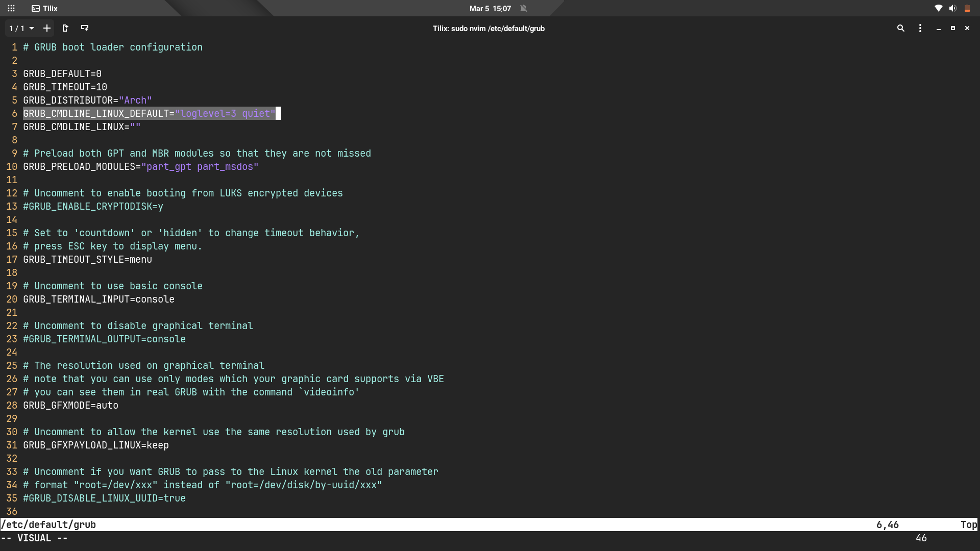The width and height of the screenshot is (980, 551).
Task: Click the GRUB_TIMEOUT_STYLE=menu line
Action: point(87,260)
